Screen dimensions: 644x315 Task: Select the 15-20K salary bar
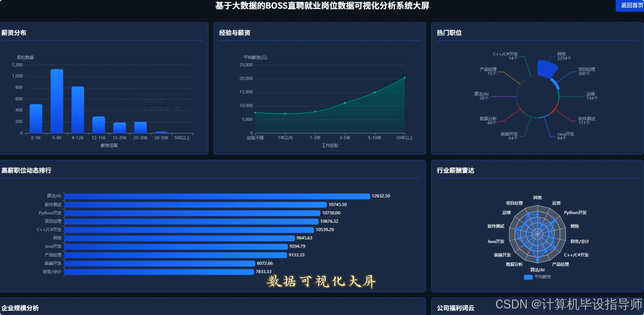(119, 128)
